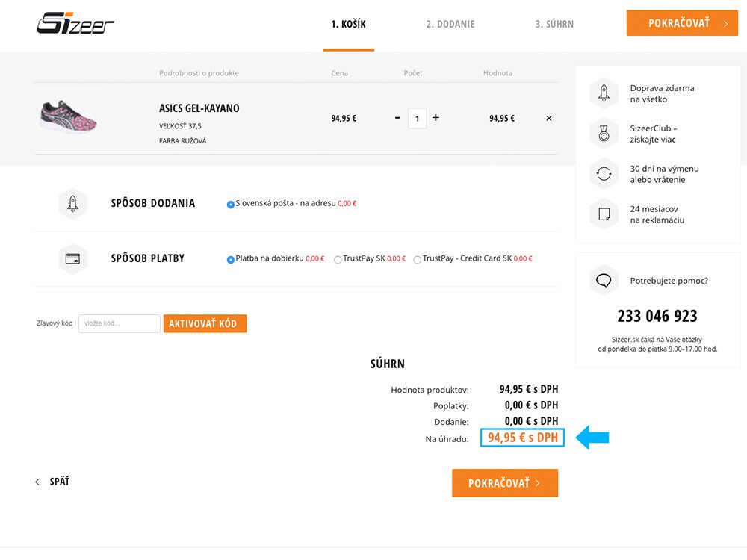The height and width of the screenshot is (560, 747).
Task: Click the Aktivovať kód button
Action: pyautogui.click(x=205, y=323)
